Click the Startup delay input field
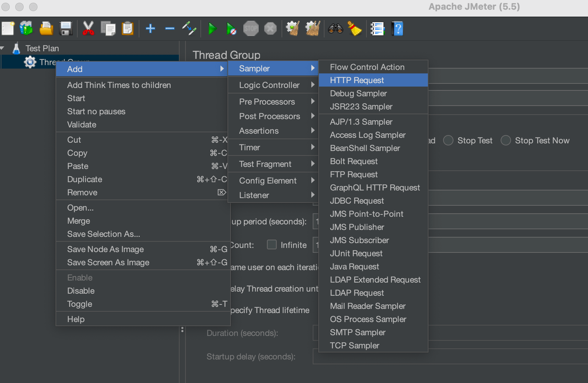Screen dimensions: 588x383 tap(450, 357)
